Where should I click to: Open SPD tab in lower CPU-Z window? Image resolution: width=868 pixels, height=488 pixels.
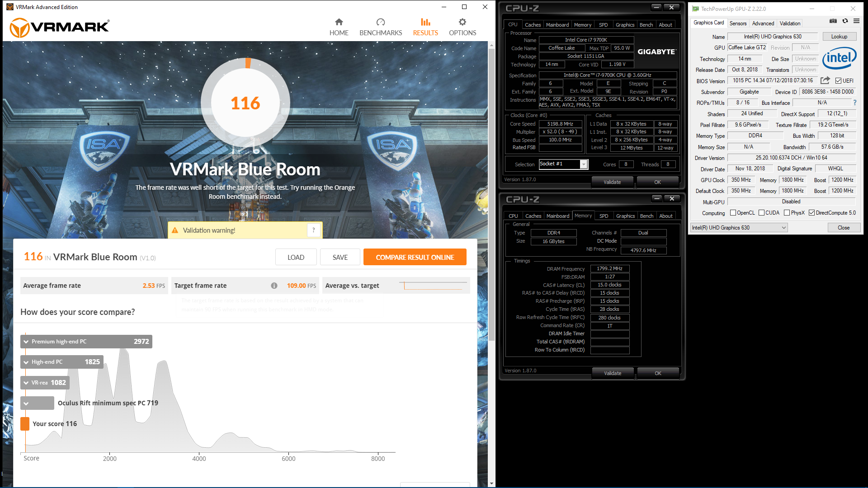pos(604,216)
